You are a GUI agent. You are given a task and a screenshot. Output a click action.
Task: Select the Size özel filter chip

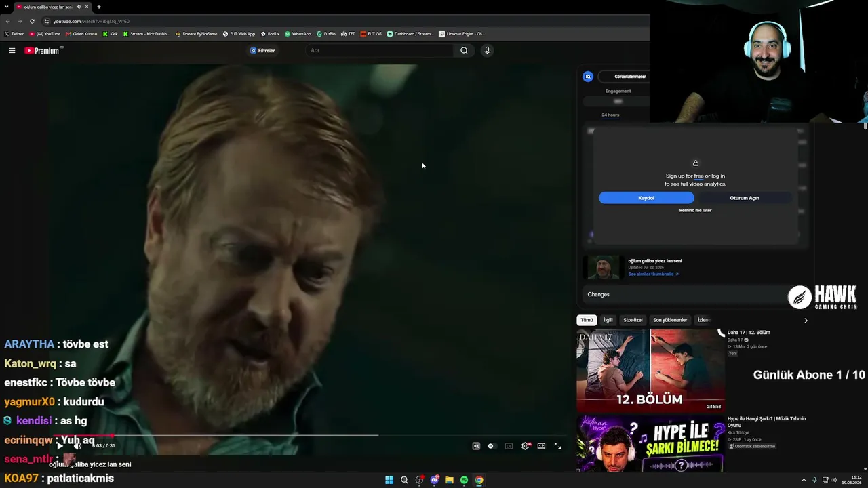point(633,320)
